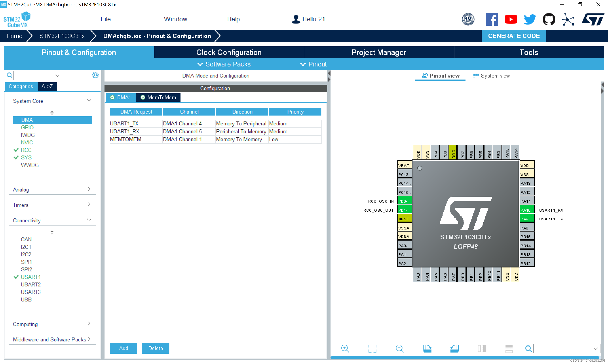Click the Twitter bird icon
The width and height of the screenshot is (608, 364).
(530, 19)
